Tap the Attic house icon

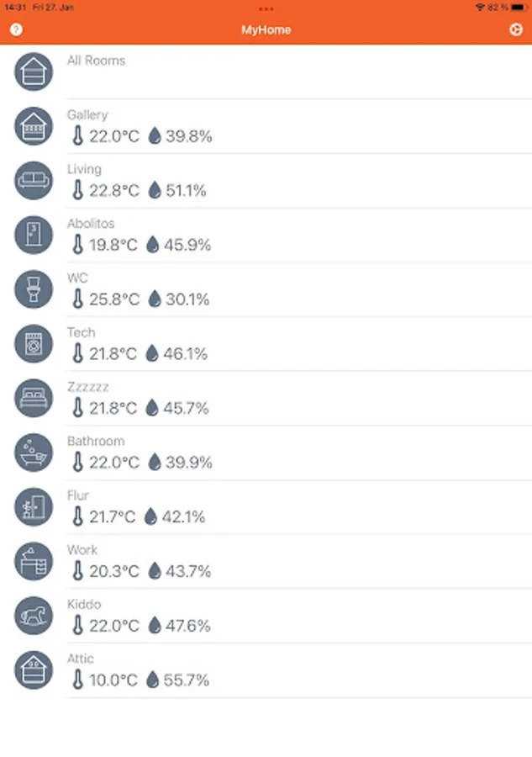pyautogui.click(x=34, y=670)
